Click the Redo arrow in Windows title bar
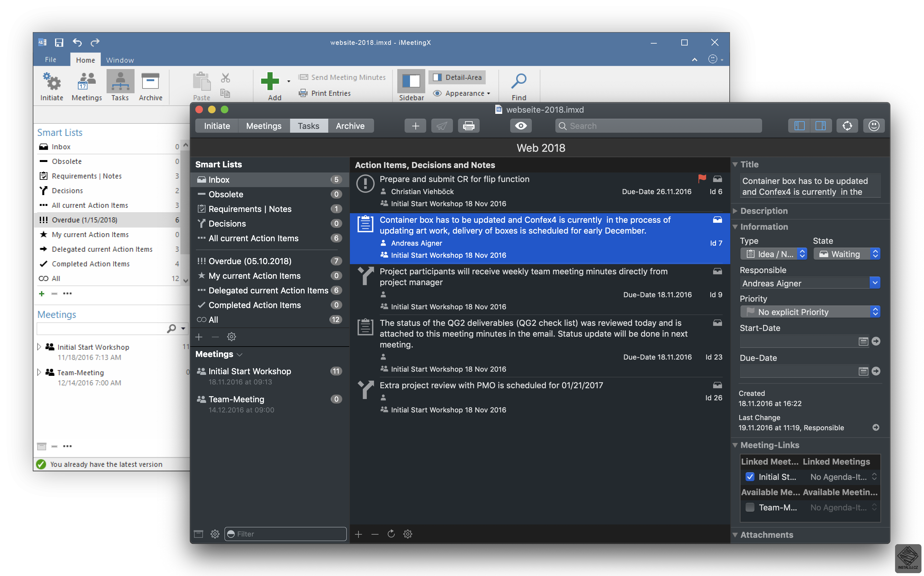 pyautogui.click(x=95, y=42)
